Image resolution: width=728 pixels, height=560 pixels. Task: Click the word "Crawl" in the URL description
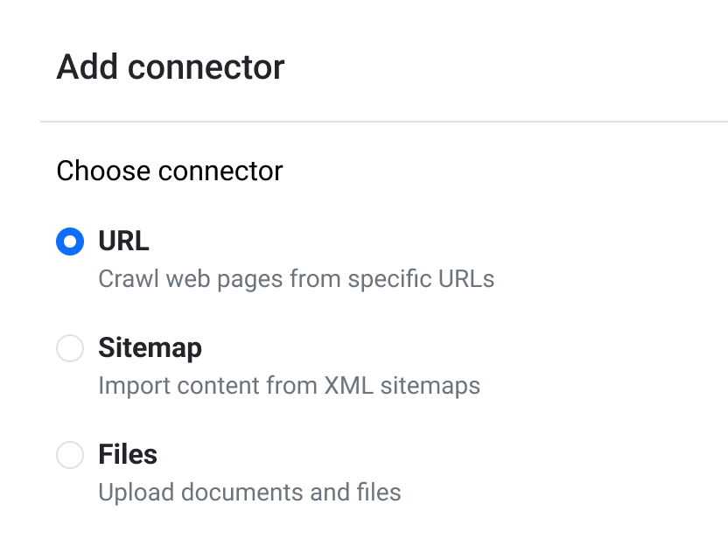pyautogui.click(x=122, y=279)
